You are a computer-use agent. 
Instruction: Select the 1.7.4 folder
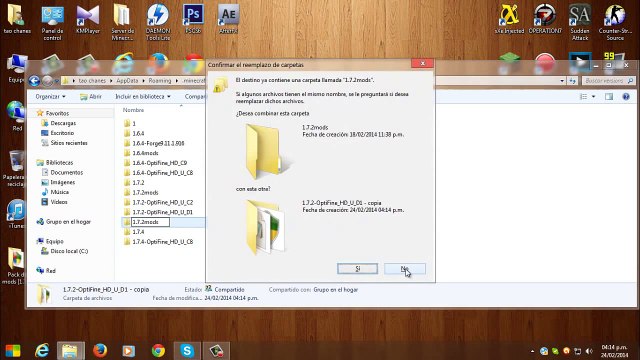(x=138, y=232)
